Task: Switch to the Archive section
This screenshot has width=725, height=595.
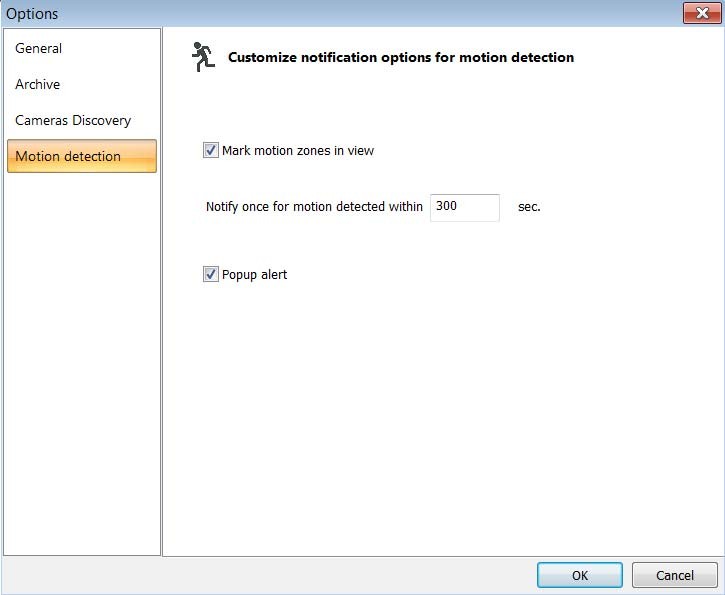Action: coord(38,84)
